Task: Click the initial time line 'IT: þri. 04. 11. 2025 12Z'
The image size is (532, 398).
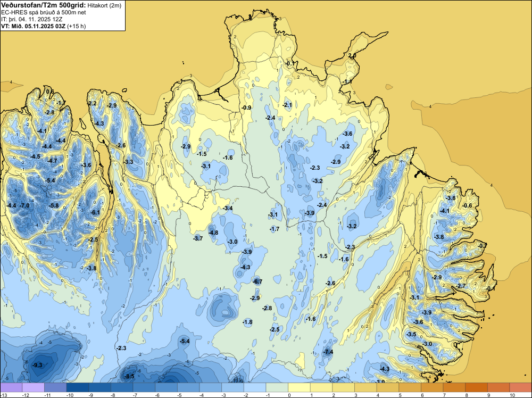Action: [x=31, y=19]
